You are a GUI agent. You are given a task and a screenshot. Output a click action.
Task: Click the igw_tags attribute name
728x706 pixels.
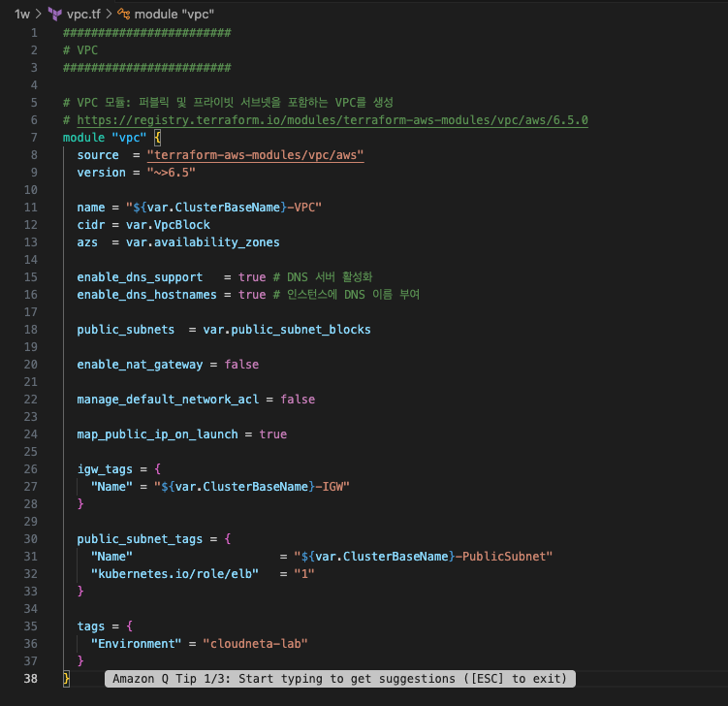point(105,469)
